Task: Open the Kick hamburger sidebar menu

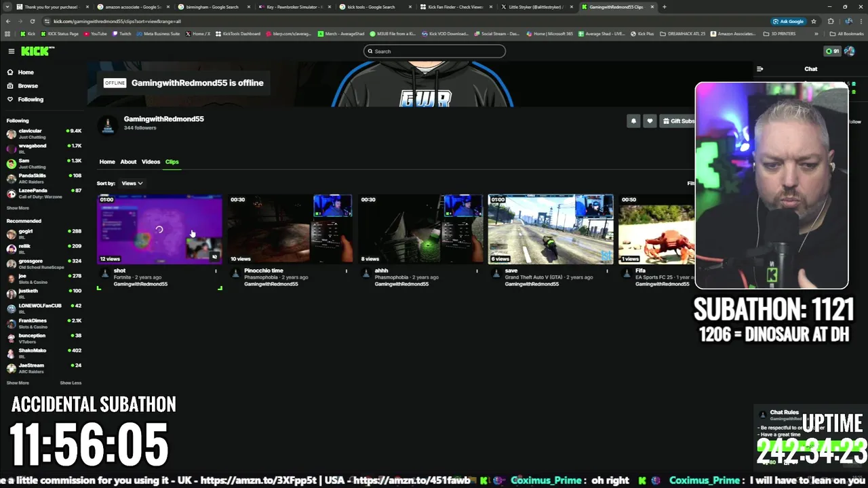Action: (11, 52)
